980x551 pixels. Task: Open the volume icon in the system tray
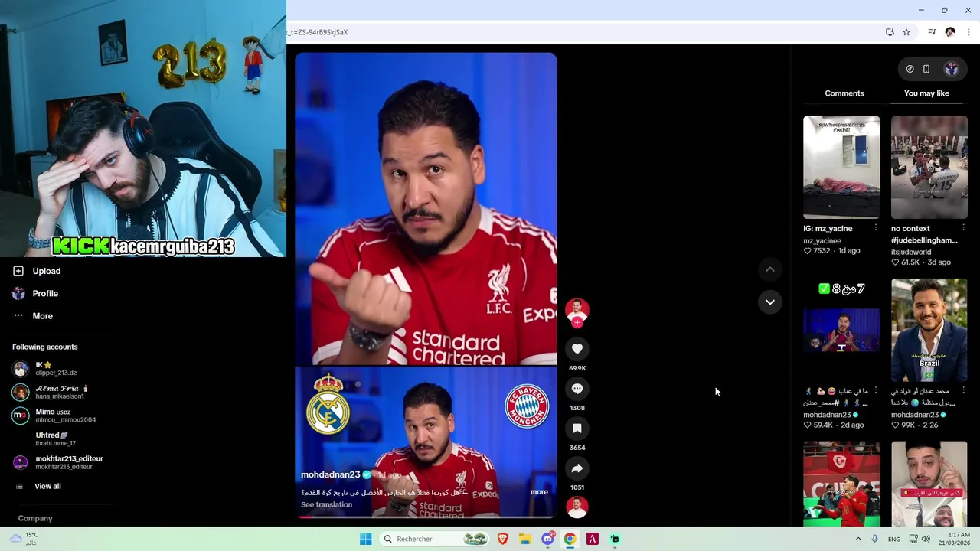[x=926, y=539]
